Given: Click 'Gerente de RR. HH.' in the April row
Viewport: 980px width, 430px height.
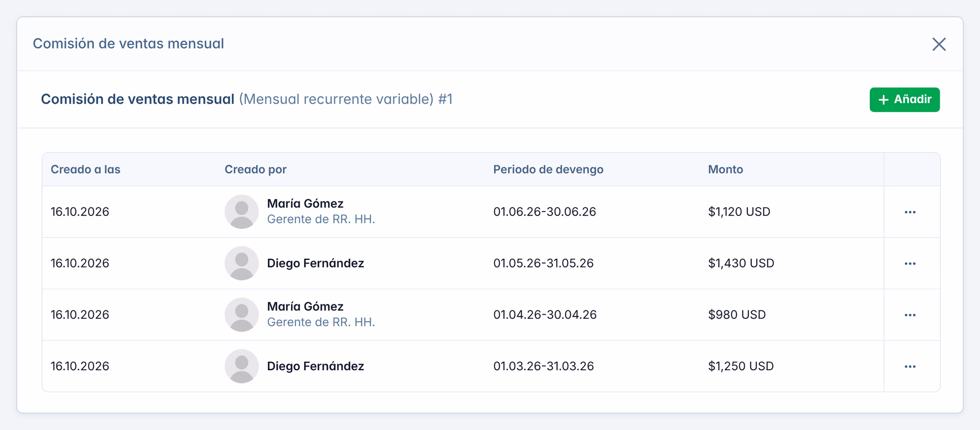Looking at the screenshot, I should pos(321,322).
